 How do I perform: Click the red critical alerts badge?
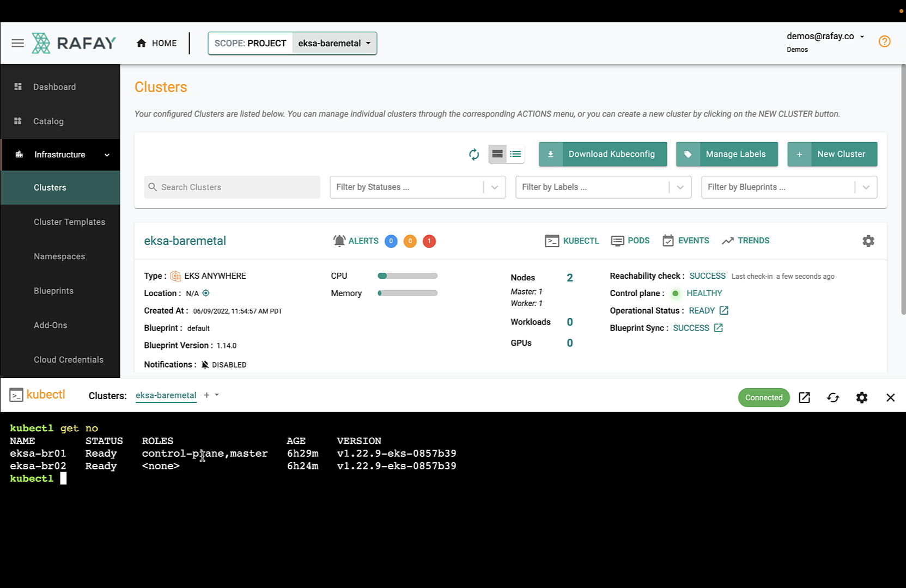point(429,241)
